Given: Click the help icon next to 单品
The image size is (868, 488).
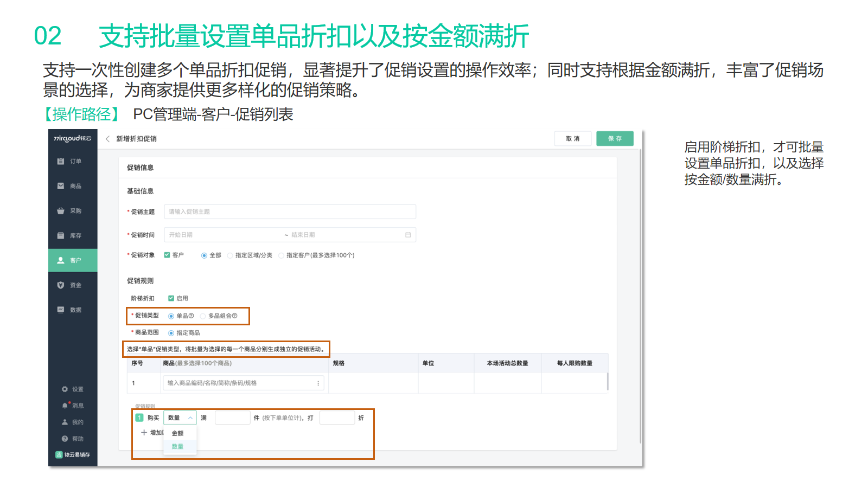Looking at the screenshot, I should (191, 316).
